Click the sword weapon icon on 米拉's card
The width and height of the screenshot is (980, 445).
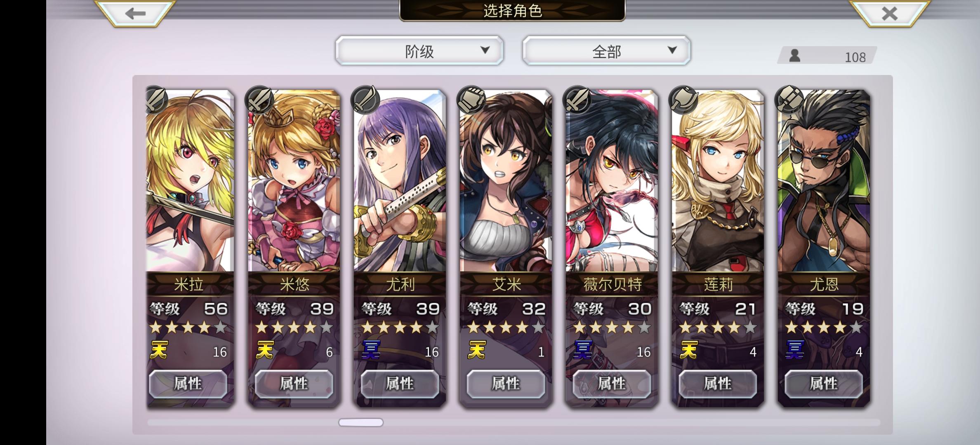coord(155,99)
